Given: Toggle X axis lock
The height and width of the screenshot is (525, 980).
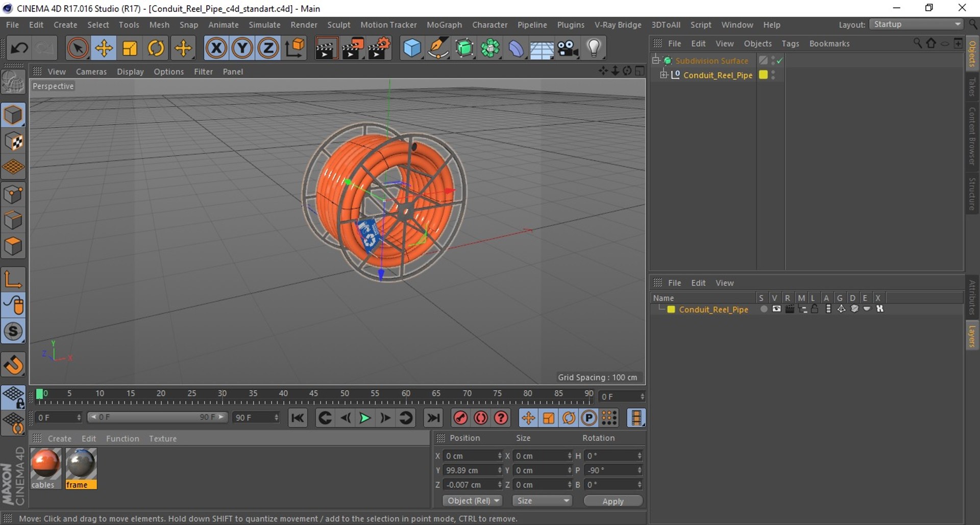Looking at the screenshot, I should tap(216, 49).
